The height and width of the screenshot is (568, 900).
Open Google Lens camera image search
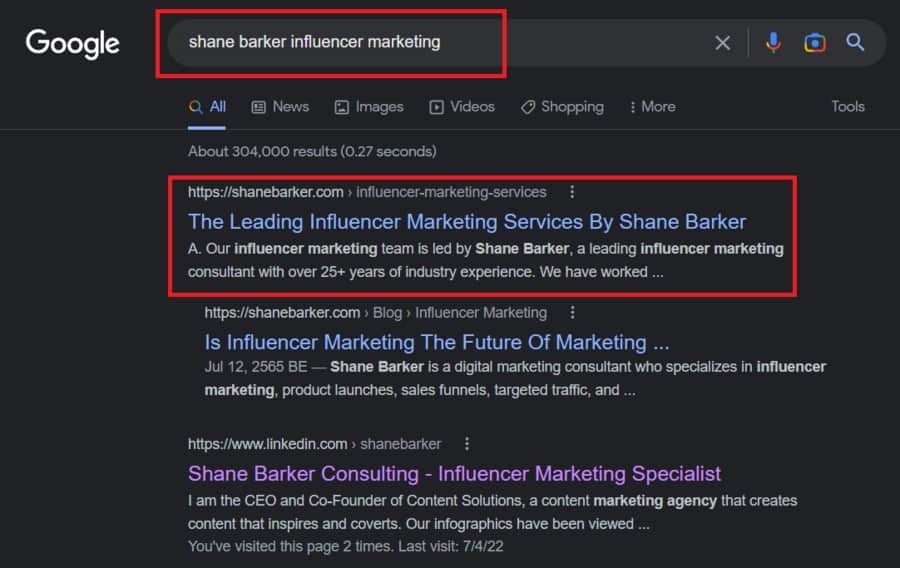814,42
